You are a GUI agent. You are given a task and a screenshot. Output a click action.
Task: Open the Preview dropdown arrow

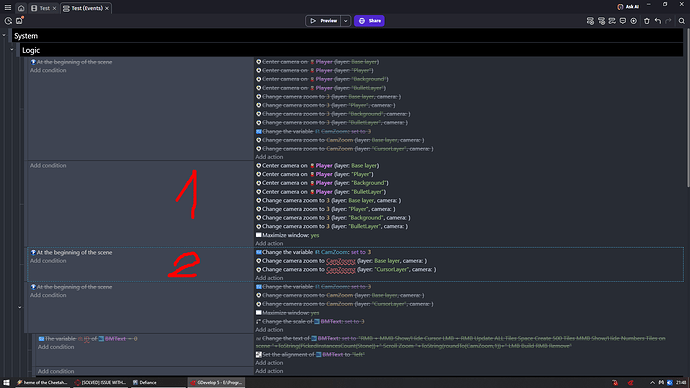345,21
